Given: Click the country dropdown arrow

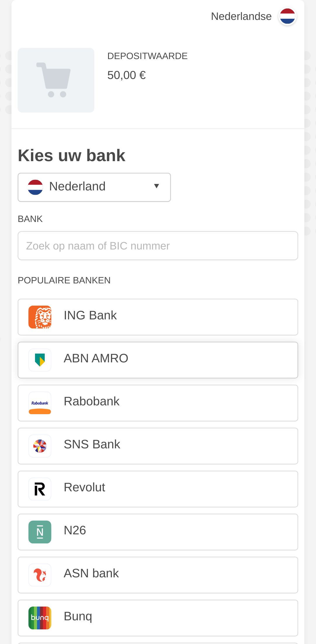Looking at the screenshot, I should [157, 186].
